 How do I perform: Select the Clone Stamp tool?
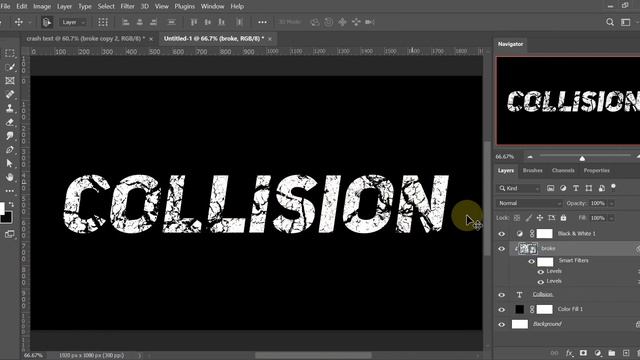(x=10, y=108)
